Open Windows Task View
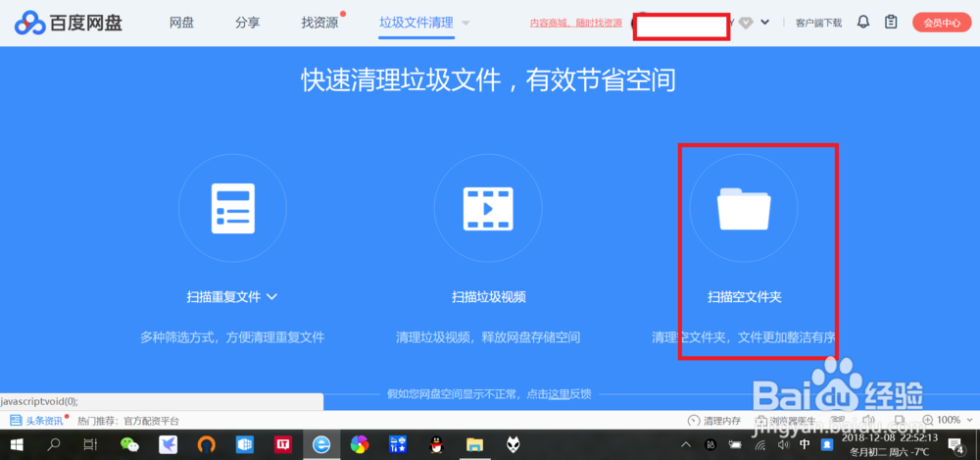The image size is (980, 460). (x=90, y=445)
